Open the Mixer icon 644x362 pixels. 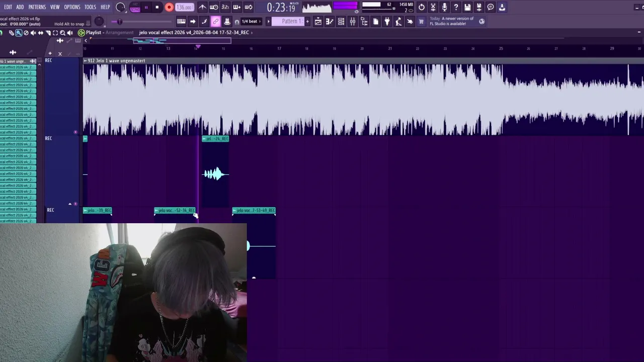pyautogui.click(x=353, y=22)
